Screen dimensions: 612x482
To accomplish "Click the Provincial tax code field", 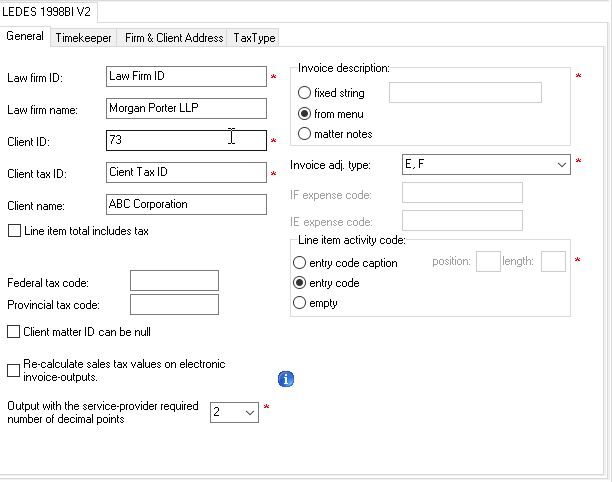I will (x=174, y=304).
